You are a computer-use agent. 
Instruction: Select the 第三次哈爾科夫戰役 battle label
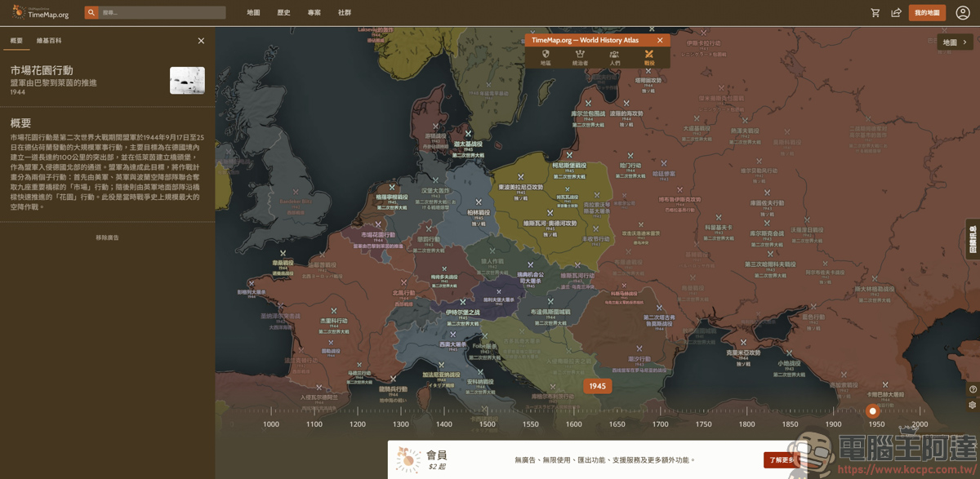pyautogui.click(x=770, y=264)
